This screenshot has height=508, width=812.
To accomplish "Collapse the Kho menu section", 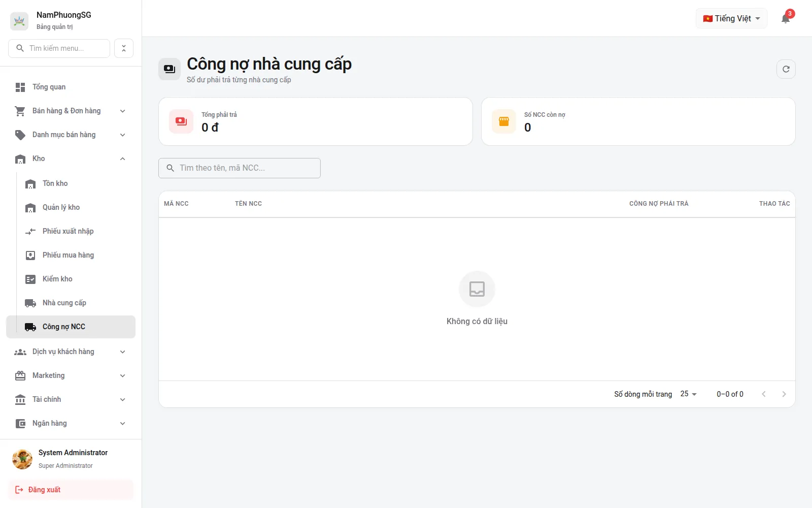I will pyautogui.click(x=71, y=158).
